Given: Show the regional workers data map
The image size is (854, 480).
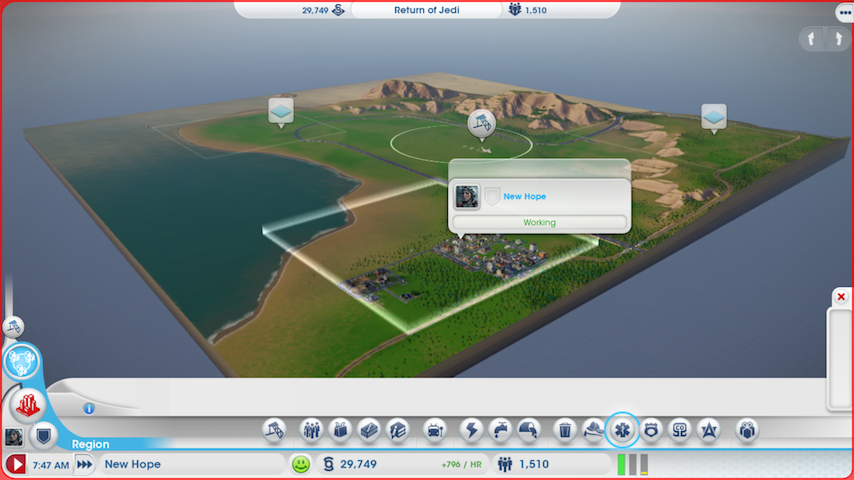Looking at the screenshot, I should 311,430.
